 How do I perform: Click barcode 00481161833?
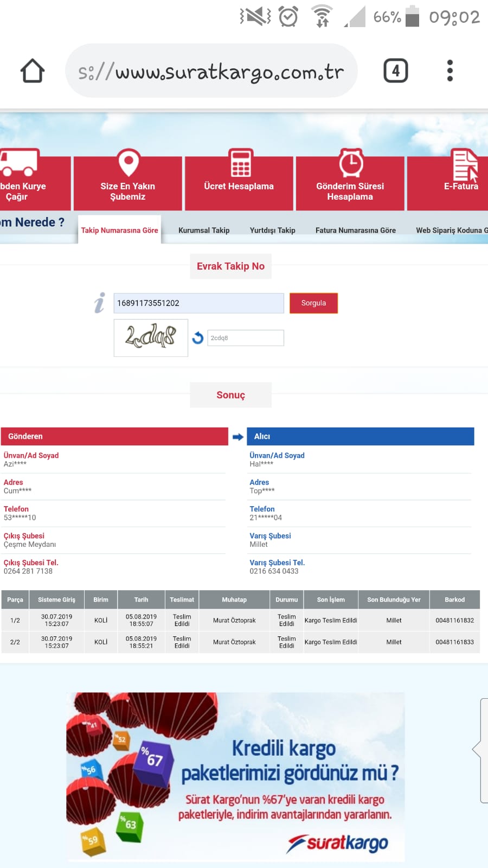coord(455,642)
